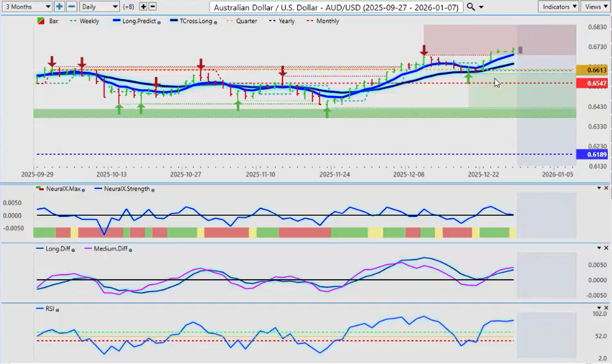Click the blue minus zoom-out button
This screenshot has width=612, height=364.
[71, 6]
